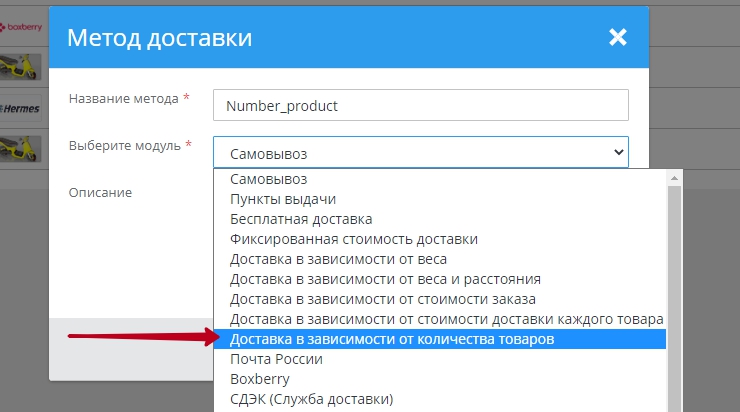740x412 pixels.
Task: Choose СДЭК (Служба доставки) option
Action: 311,399
